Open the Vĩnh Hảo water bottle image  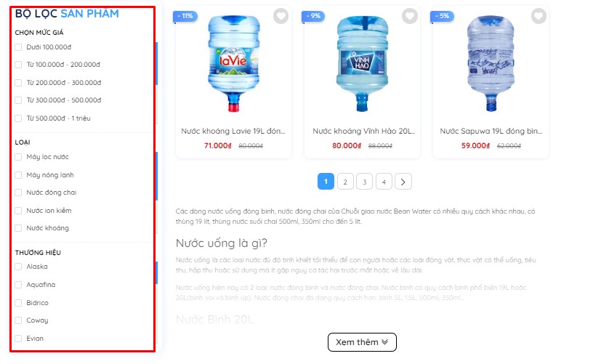pos(362,64)
